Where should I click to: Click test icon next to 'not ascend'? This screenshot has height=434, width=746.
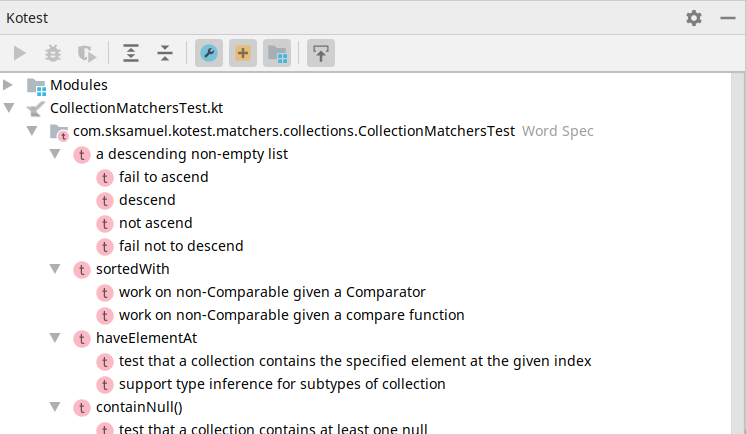tap(105, 224)
